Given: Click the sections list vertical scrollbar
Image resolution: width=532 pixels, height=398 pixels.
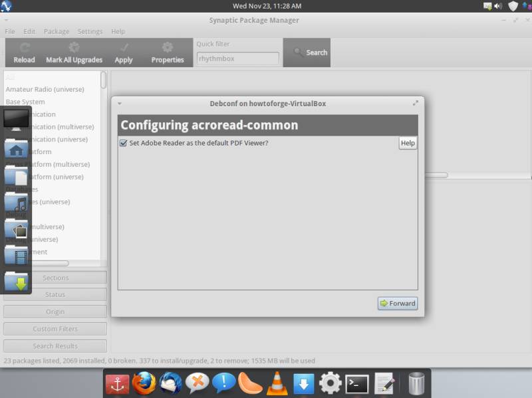Looking at the screenshot, I should click(x=104, y=80).
